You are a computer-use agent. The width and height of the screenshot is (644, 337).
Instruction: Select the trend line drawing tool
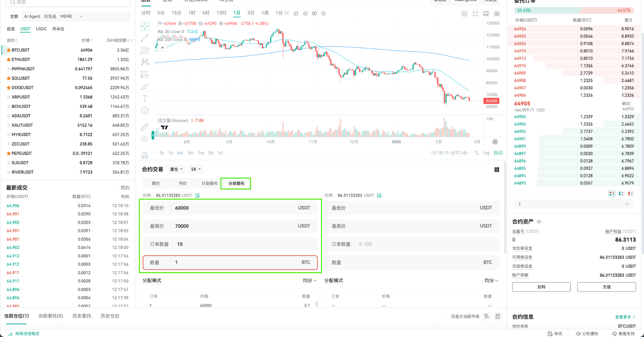(145, 38)
